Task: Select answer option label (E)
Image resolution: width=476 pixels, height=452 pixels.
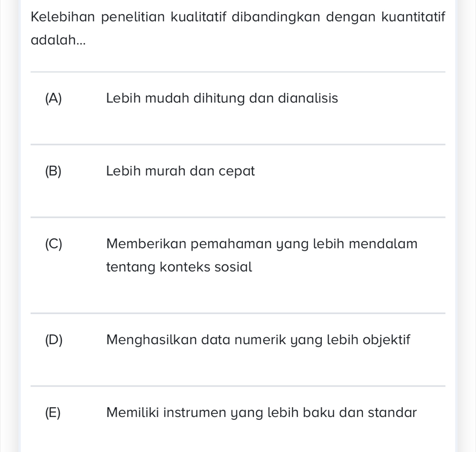Action: pyautogui.click(x=53, y=413)
